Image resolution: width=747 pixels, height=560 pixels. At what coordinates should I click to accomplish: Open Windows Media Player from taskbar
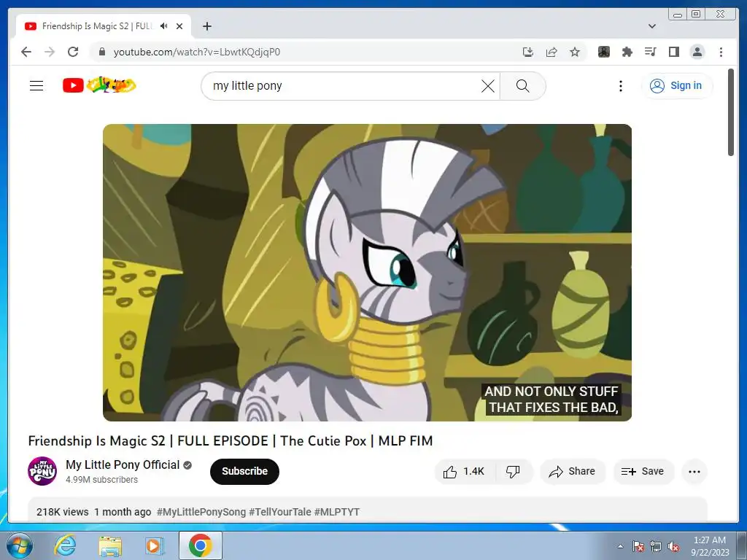click(154, 545)
